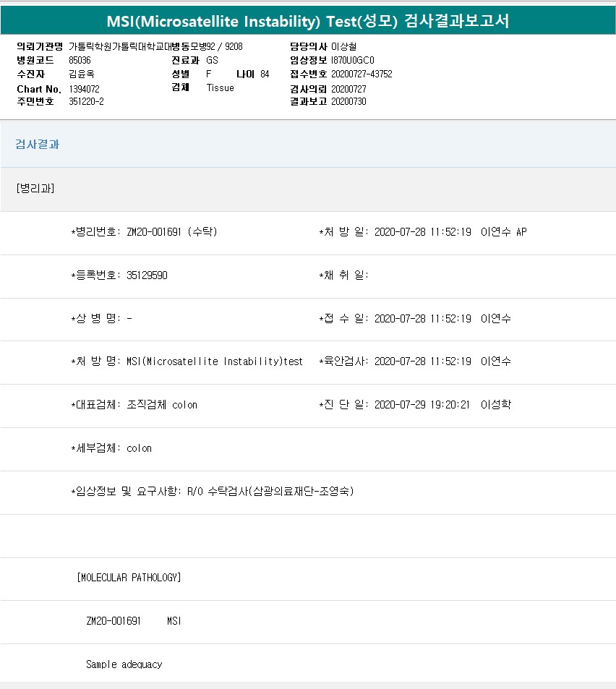Click the 검사결과 section heading
The height and width of the screenshot is (689, 616).
(x=38, y=144)
